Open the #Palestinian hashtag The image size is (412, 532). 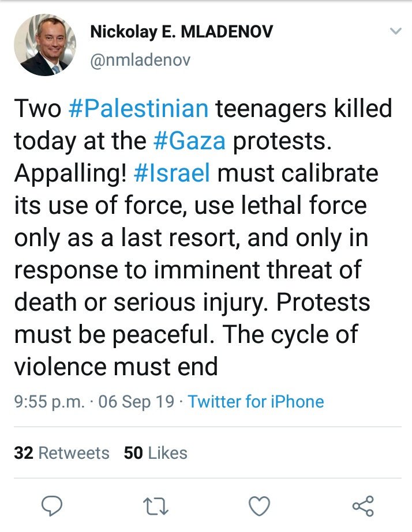point(138,108)
